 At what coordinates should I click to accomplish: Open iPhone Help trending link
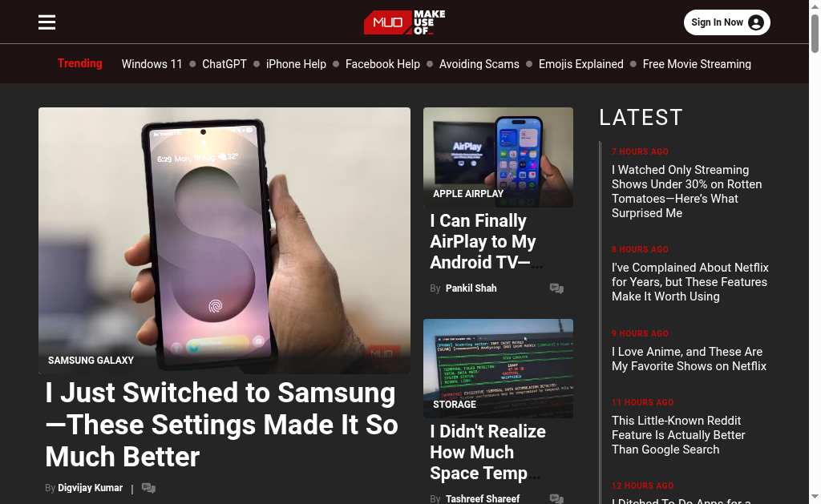pyautogui.click(x=296, y=64)
